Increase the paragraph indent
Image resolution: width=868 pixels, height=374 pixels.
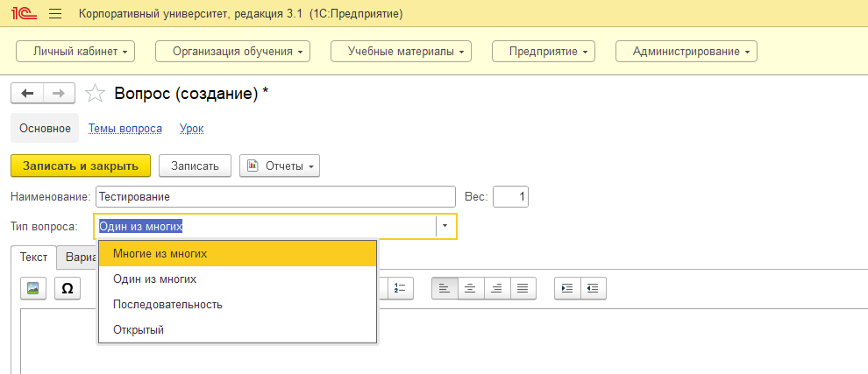point(567,288)
